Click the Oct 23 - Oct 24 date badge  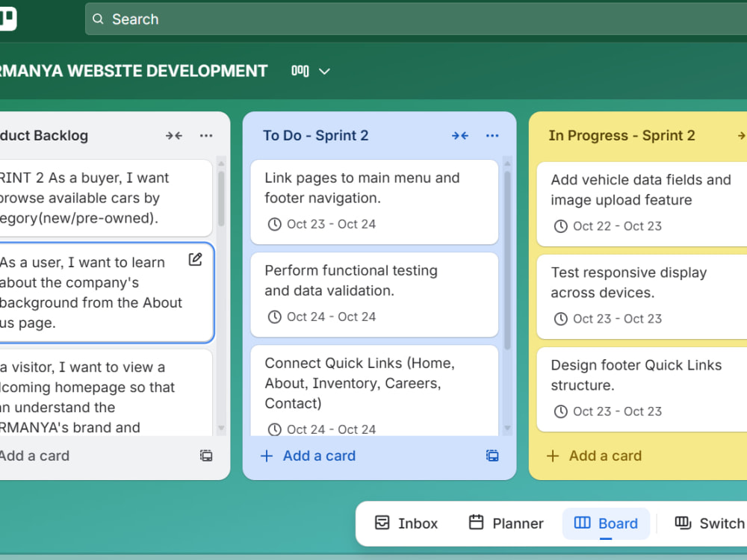click(322, 224)
